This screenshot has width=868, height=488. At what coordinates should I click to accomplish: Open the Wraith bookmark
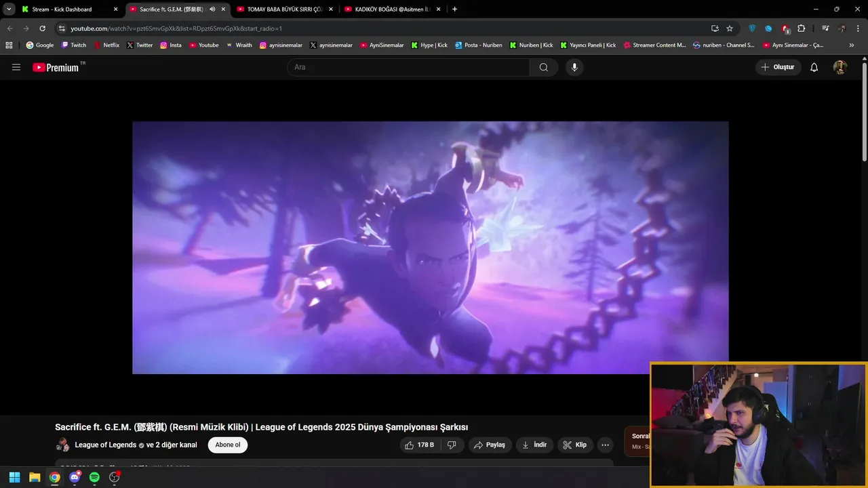[239, 45]
